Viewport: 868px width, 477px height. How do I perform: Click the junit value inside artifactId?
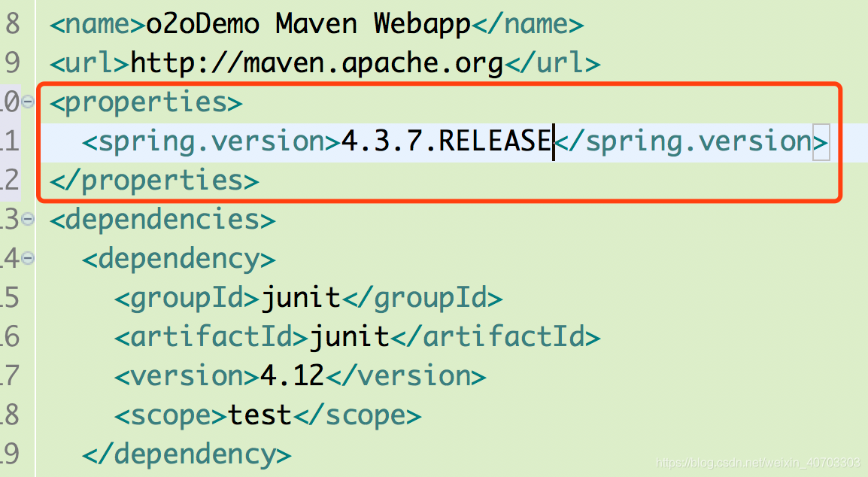click(x=349, y=337)
